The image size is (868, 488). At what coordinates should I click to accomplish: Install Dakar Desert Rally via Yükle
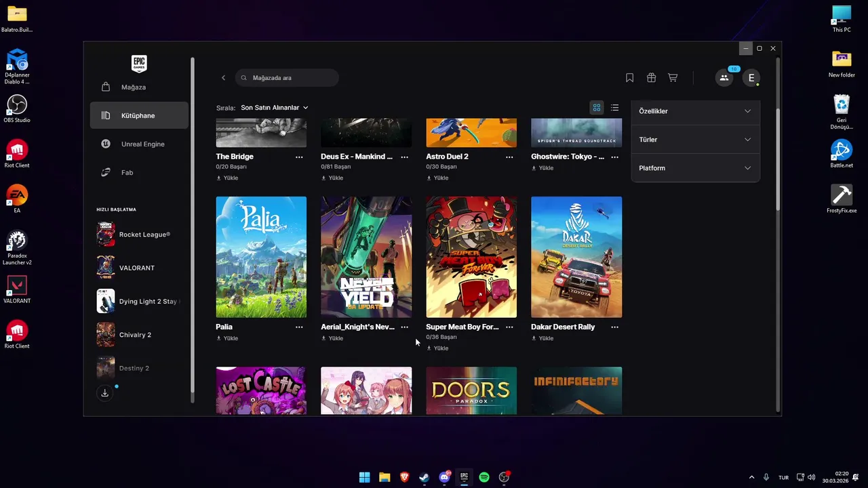pos(542,338)
